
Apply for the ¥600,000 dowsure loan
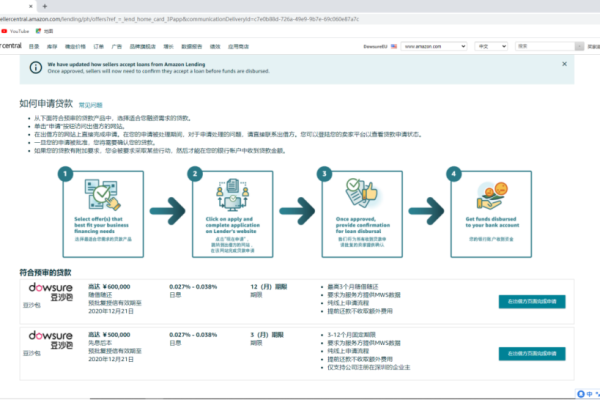coord(532,302)
